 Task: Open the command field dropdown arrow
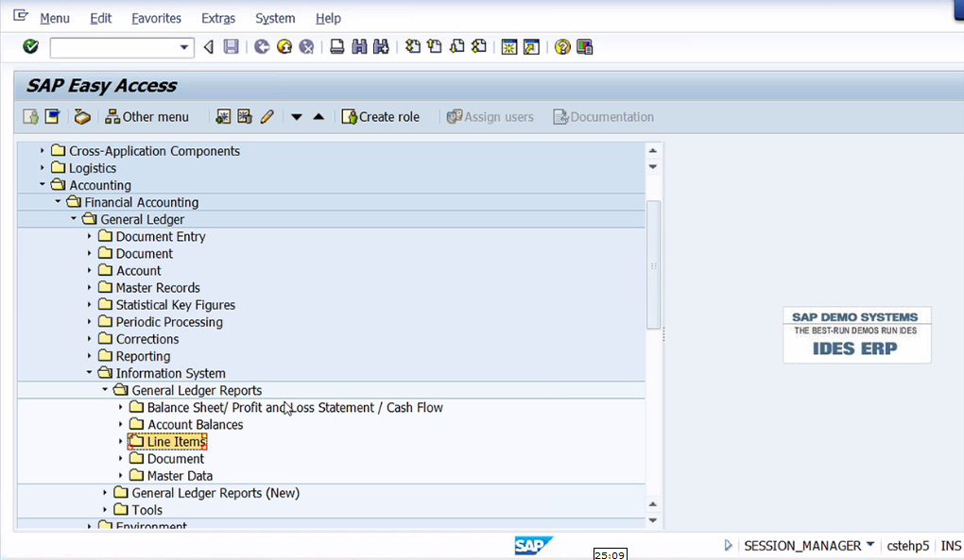[x=184, y=47]
